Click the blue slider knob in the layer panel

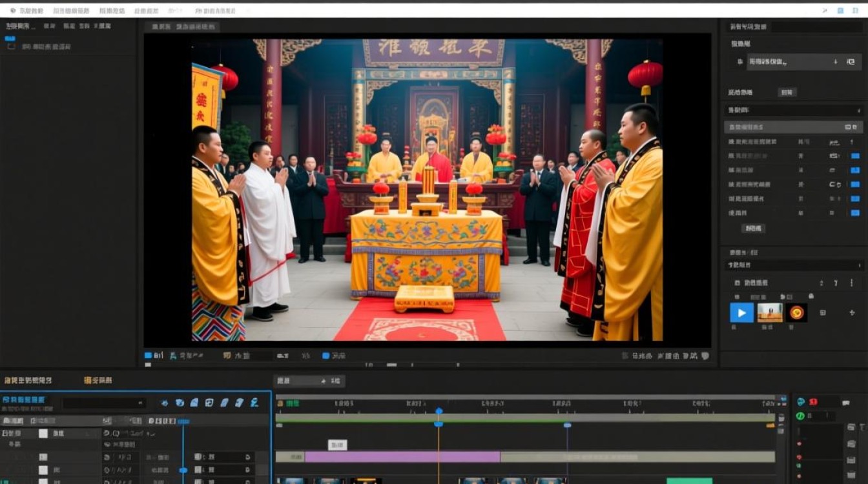click(x=183, y=470)
